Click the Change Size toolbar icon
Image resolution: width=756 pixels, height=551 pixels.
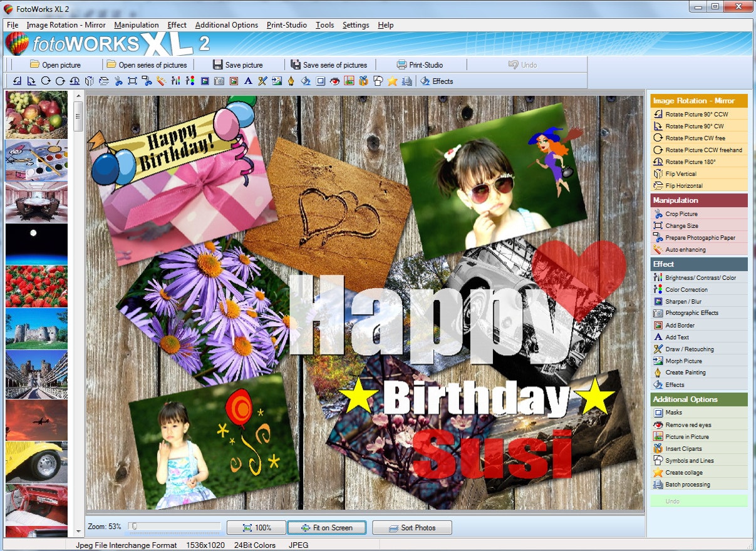[133, 81]
